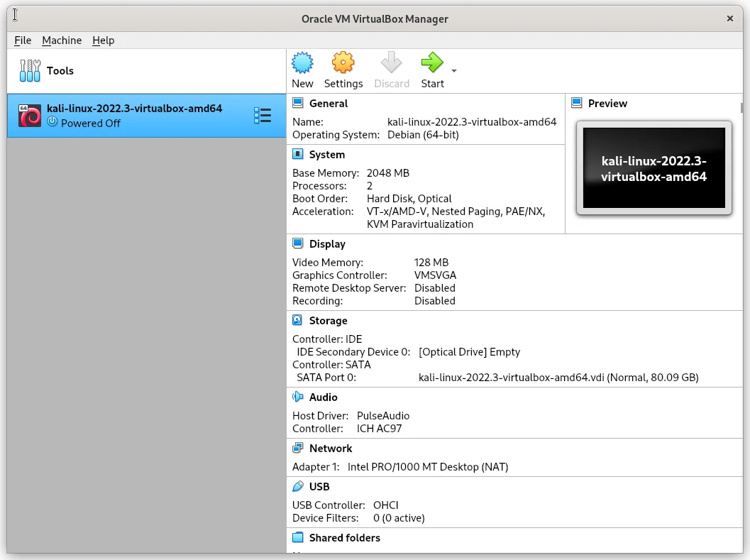Open VM Settings with the gear icon
This screenshot has width=750, height=560.
(343, 62)
